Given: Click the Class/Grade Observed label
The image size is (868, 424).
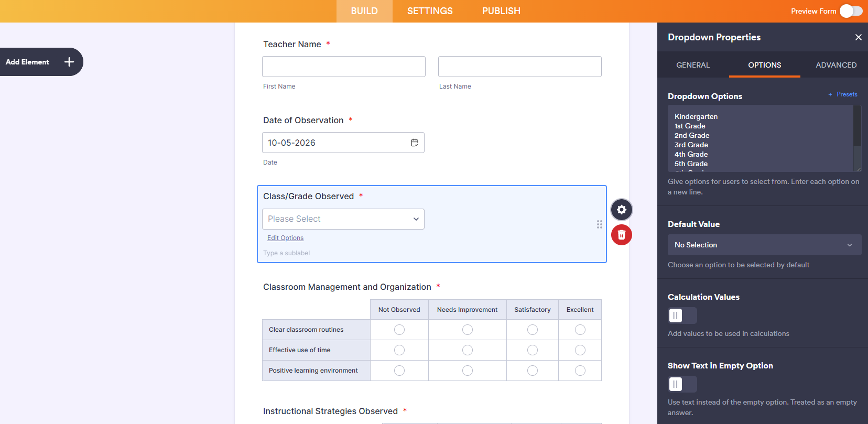Looking at the screenshot, I should (308, 196).
